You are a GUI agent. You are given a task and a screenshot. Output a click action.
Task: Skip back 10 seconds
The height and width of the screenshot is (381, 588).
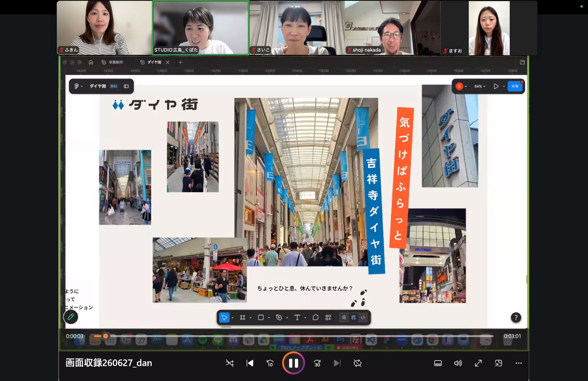pyautogui.click(x=270, y=363)
